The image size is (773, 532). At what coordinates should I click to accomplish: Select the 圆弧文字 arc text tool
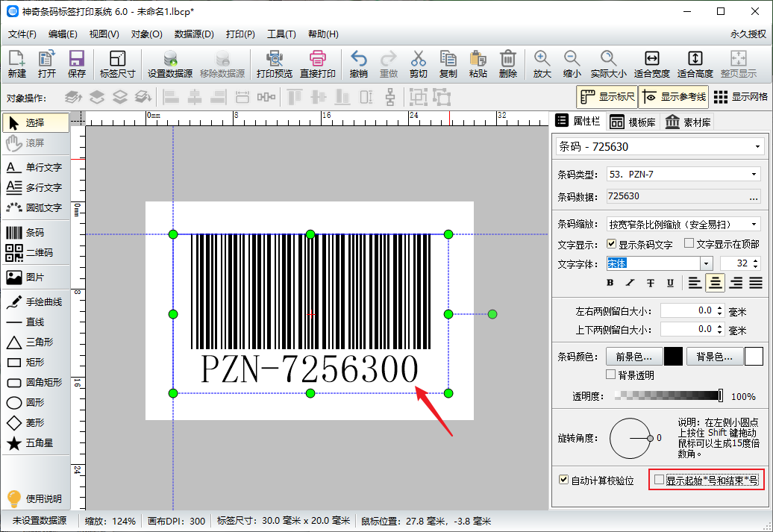pos(35,208)
